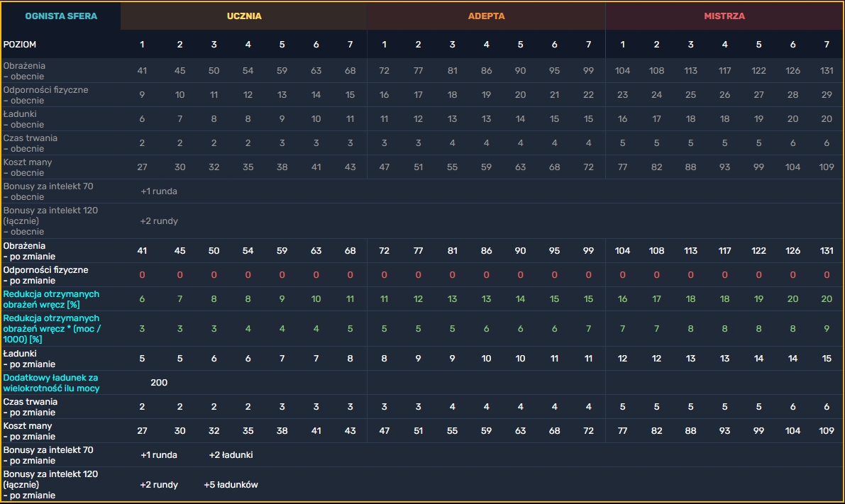
Task: Click 19 in 'Ładunki – obecnie' row
Action: [x=758, y=120]
